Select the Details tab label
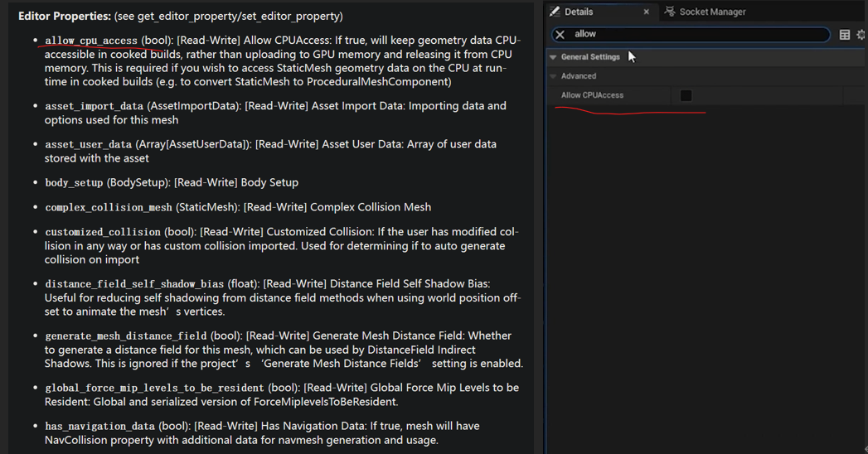The image size is (868, 454). 579,12
